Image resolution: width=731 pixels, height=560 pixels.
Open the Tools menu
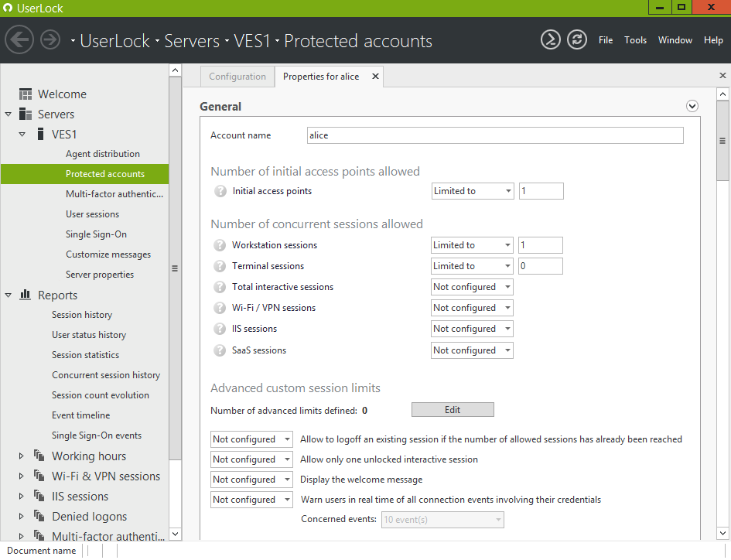point(635,40)
